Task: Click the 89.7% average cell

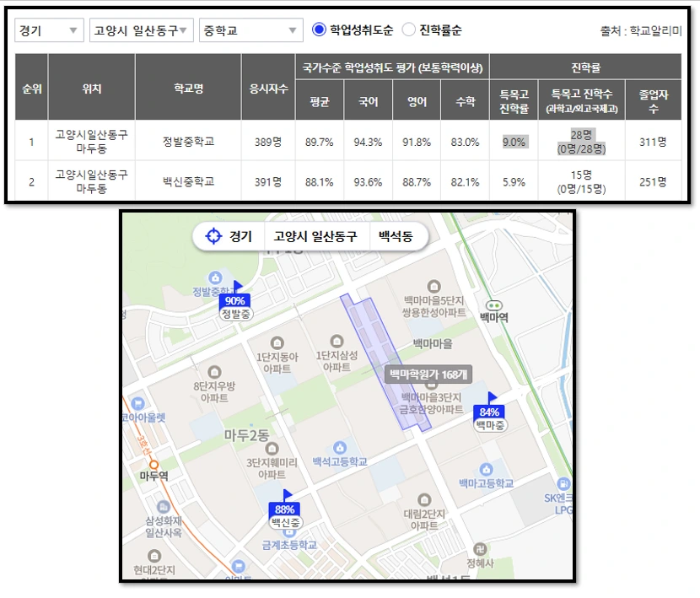Action: 320,142
